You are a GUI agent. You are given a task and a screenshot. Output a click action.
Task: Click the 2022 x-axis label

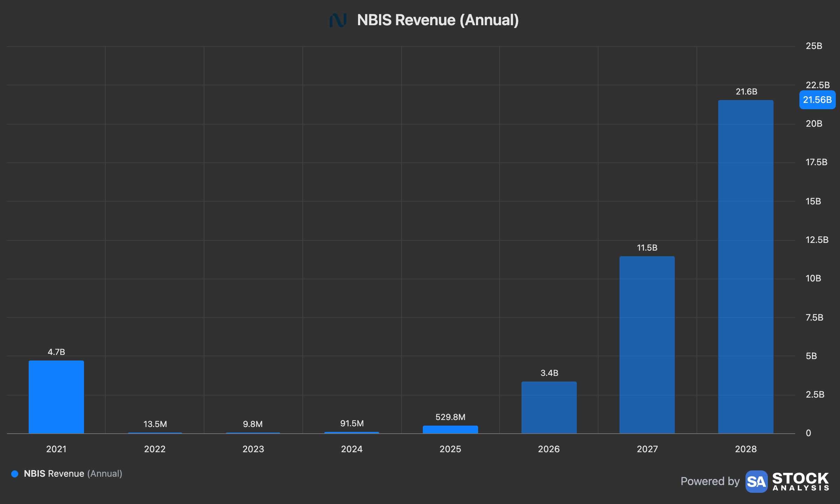[155, 449]
